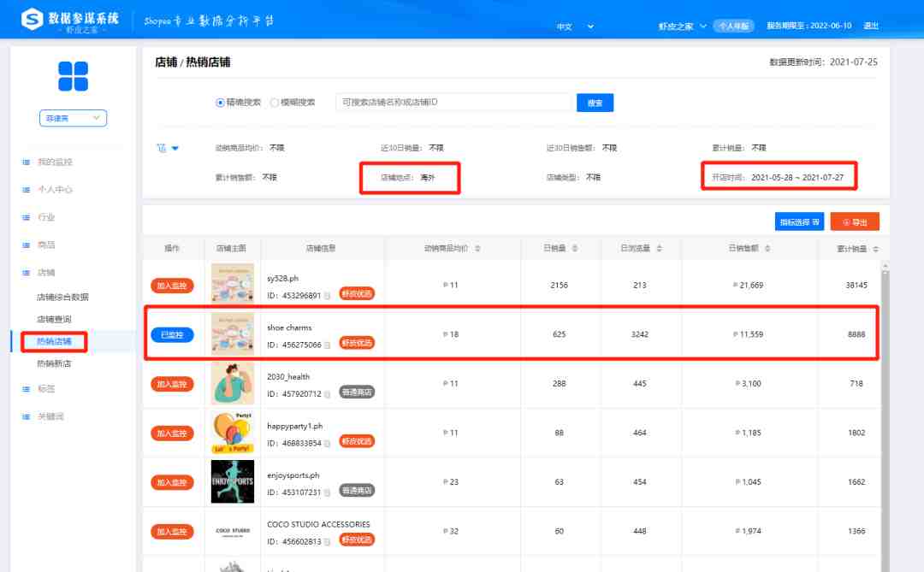The height and width of the screenshot is (572, 924).
Task: Click 加入监控 for enjoysports.ph
Action: (172, 482)
